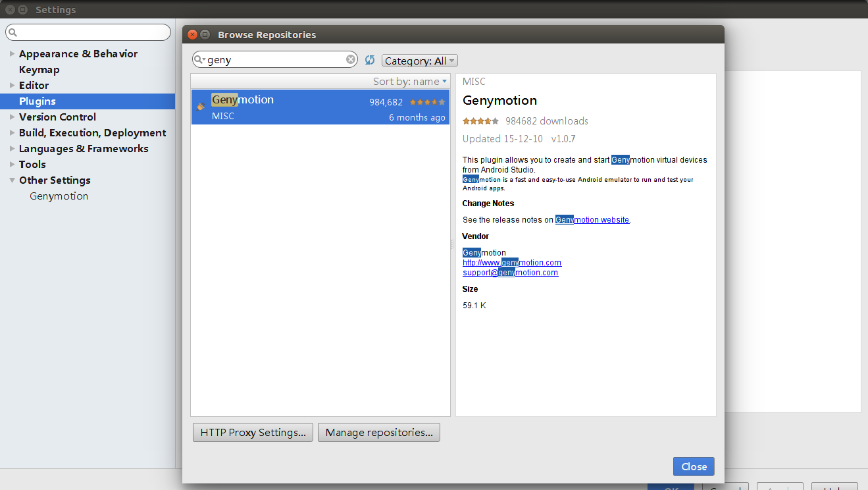The image size is (868, 490).
Task: Expand the Build, Execution, Deployment arrow
Action: point(12,133)
